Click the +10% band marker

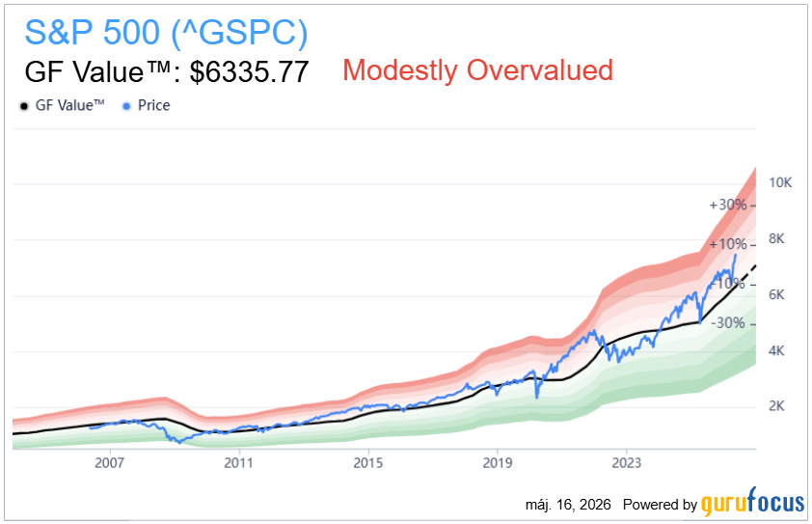pos(728,244)
